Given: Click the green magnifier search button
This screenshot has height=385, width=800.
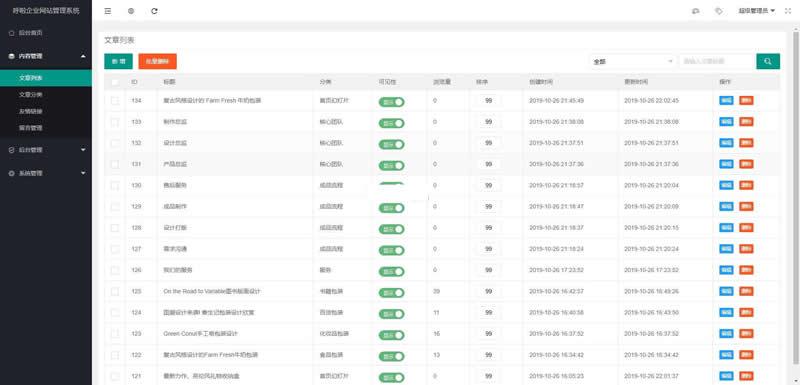Looking at the screenshot, I should (x=768, y=61).
